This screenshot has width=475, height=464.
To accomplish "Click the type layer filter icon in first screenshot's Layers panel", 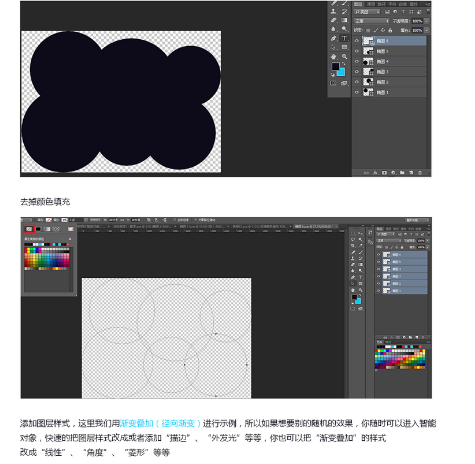I will coord(403,12).
